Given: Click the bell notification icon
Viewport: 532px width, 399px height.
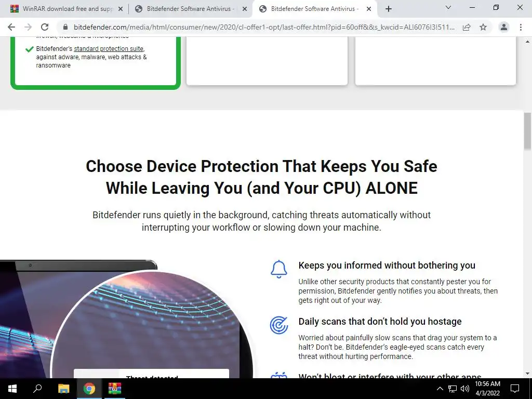Looking at the screenshot, I should [x=279, y=269].
